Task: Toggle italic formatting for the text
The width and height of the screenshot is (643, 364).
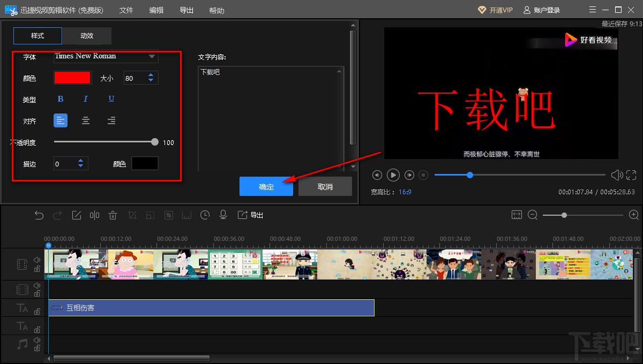Action: tap(86, 98)
